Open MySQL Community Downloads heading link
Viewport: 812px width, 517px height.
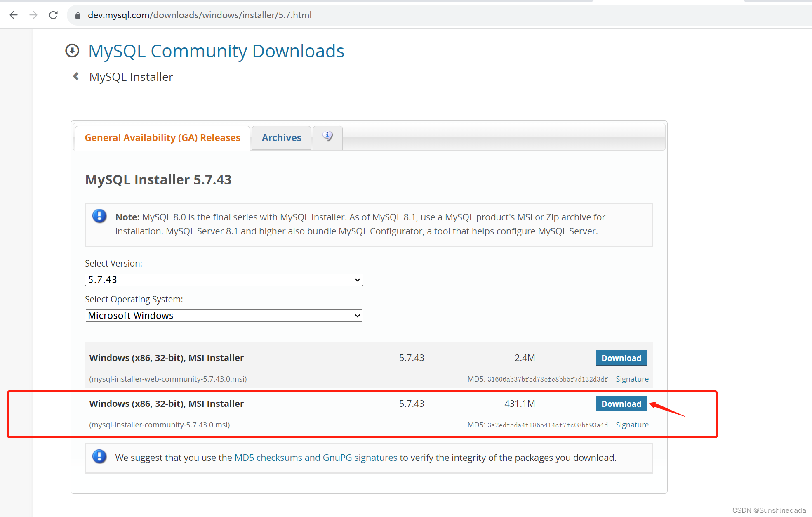click(216, 51)
